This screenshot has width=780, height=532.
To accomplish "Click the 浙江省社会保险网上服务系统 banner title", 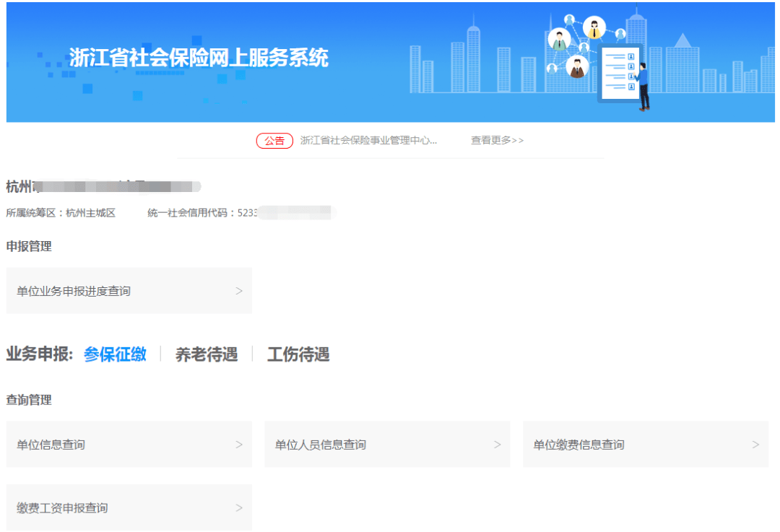I will (199, 58).
